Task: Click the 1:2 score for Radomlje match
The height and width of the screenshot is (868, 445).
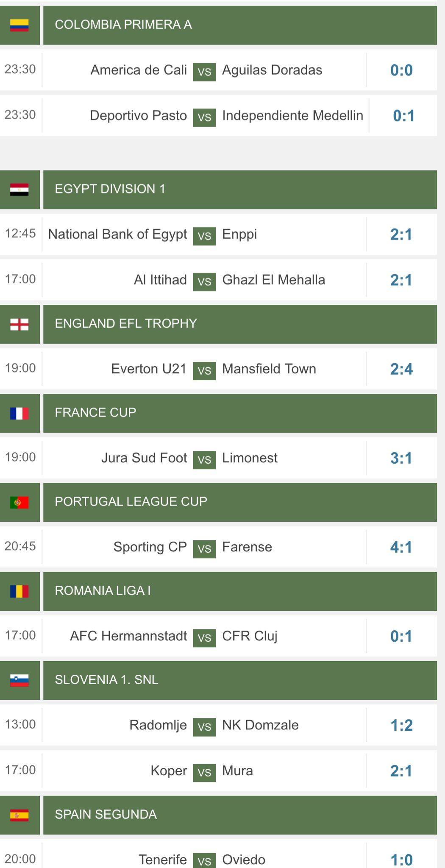Action: point(401,725)
